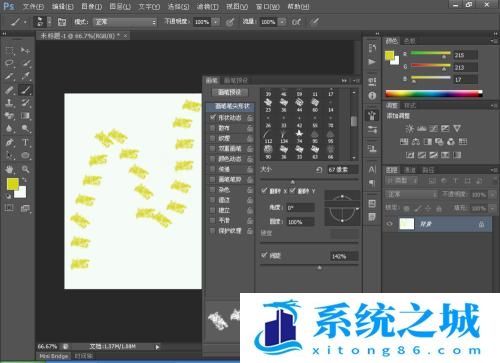Select the Move tool
Image resolution: width=500 pixels, height=363 pixels.
[25, 51]
